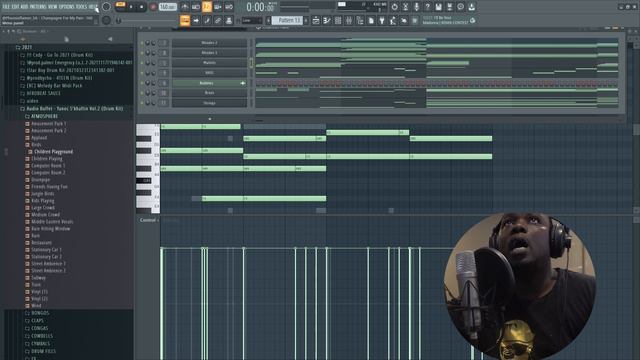This screenshot has height=360, width=640.
Task: Mute the Pianos channel LED
Action: point(142,63)
